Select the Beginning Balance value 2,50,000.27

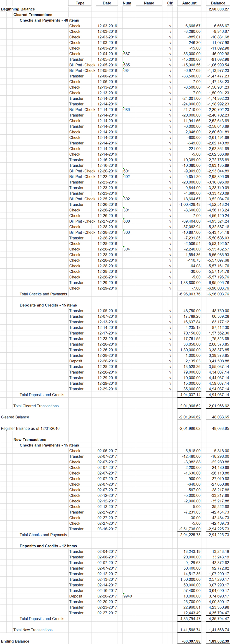click(219, 9)
